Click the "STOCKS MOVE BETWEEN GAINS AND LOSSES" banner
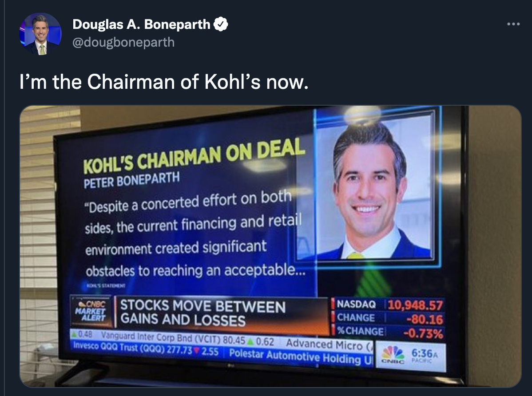Image resolution: width=532 pixels, height=396 pixels. coord(203,313)
